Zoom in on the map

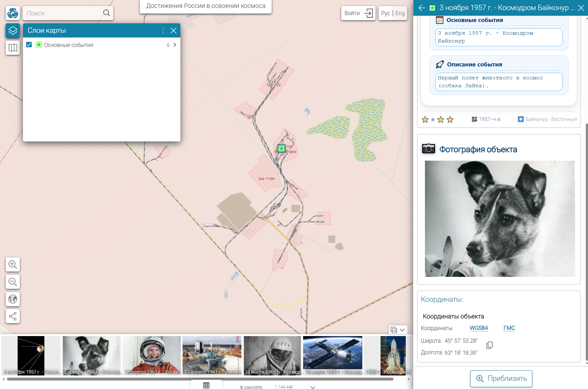13,265
